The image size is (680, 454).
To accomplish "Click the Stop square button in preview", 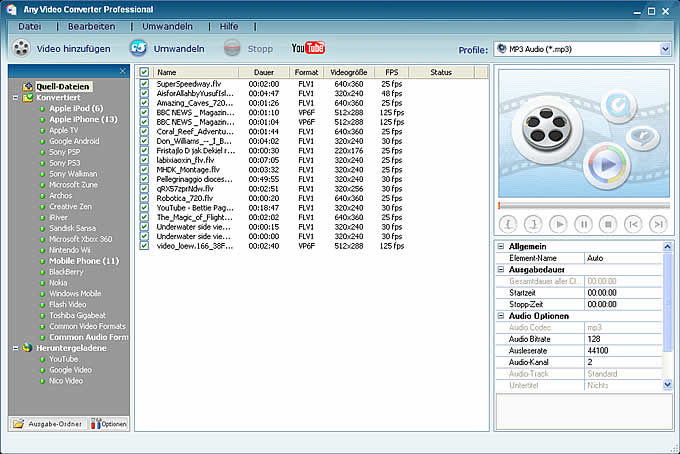I will coord(608,224).
